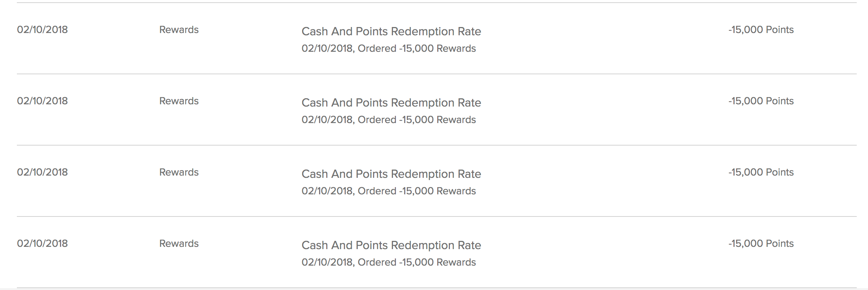Screen dimensions: 868x290
Task: Click the 02/10/2018 date in the third row
Action: coord(42,172)
